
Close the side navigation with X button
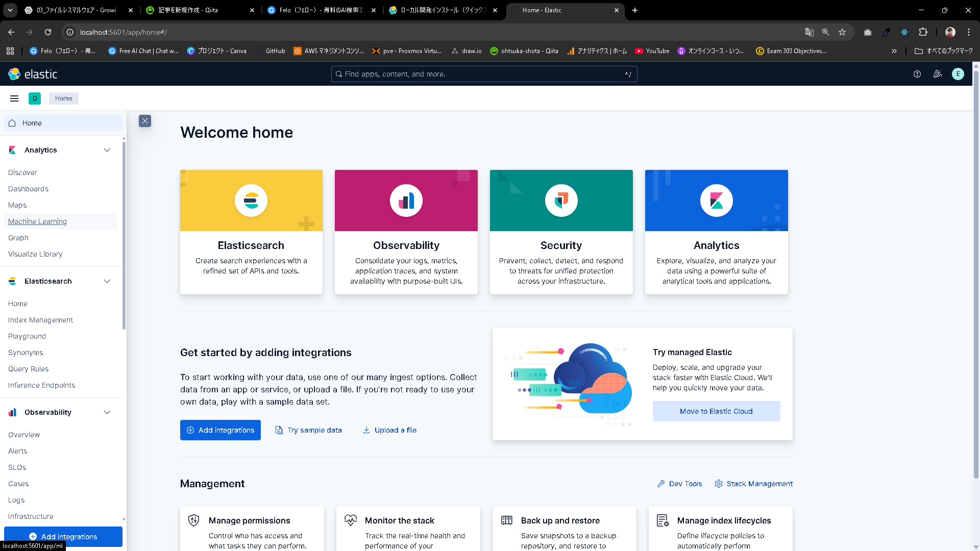pyautogui.click(x=145, y=121)
